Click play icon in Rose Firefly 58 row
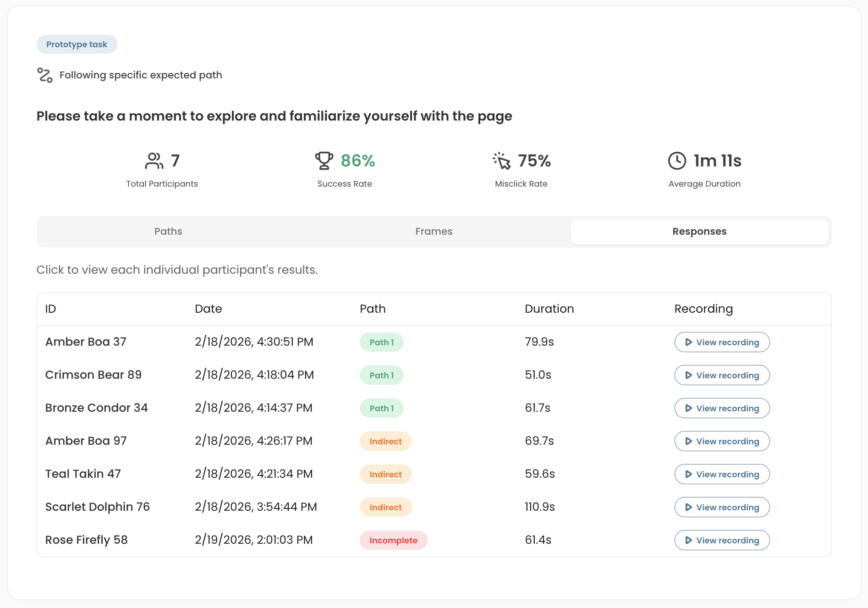868x608 pixels. 688,540
